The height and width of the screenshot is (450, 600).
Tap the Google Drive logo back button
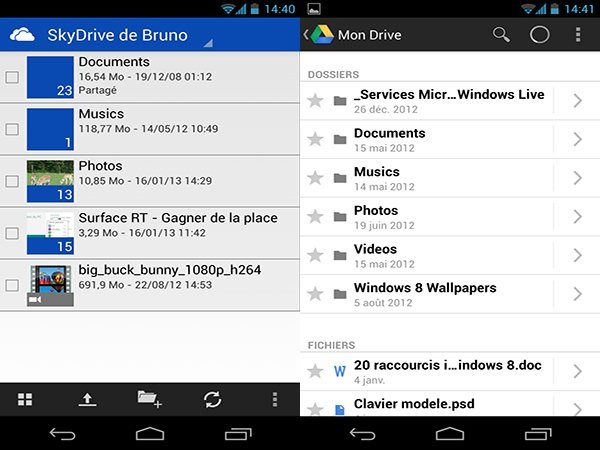click(x=319, y=35)
